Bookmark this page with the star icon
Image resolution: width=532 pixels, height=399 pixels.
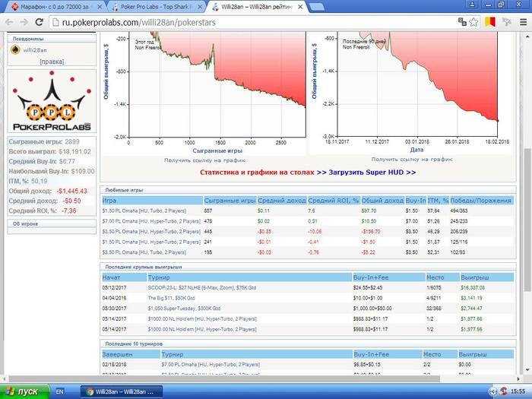[473, 22]
